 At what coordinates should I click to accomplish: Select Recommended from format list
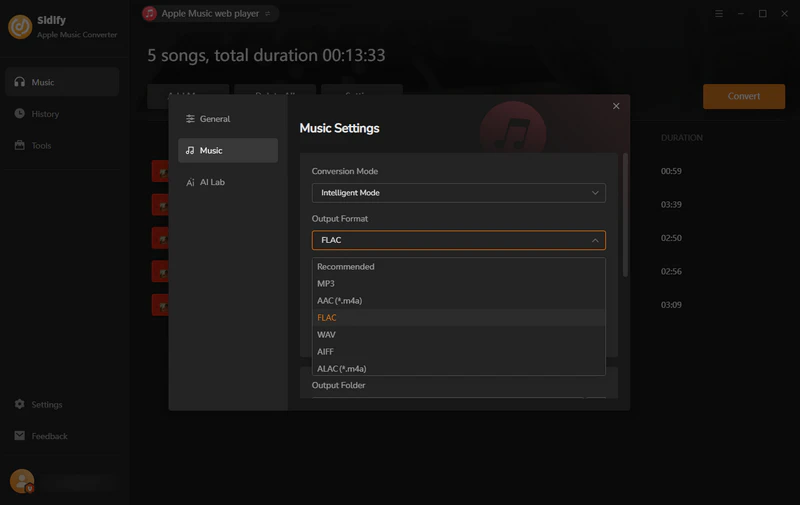(459, 267)
